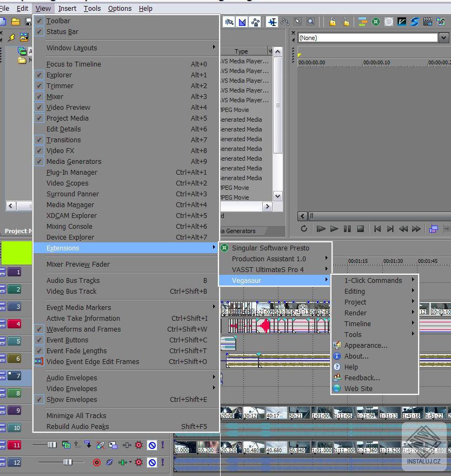
Task: Click the media list vertical scrollbar down arrow
Action: click(278, 196)
